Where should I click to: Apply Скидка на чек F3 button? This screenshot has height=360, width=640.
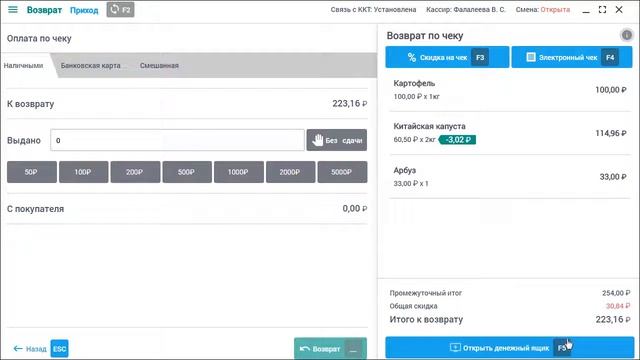447,57
